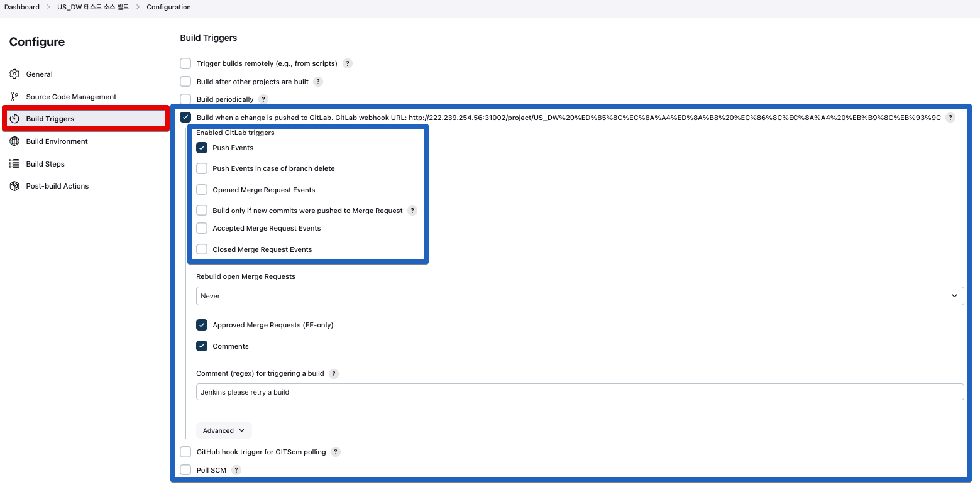This screenshot has width=980, height=487.
Task: Check Opened Merge Request Events
Action: [202, 189]
